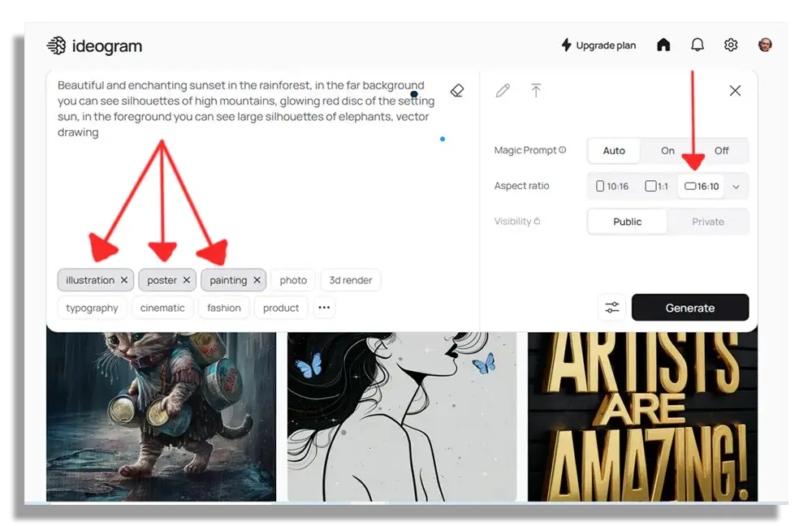Click the Generate button
Image resolution: width=812 pixels, height=526 pixels.
pyautogui.click(x=689, y=308)
